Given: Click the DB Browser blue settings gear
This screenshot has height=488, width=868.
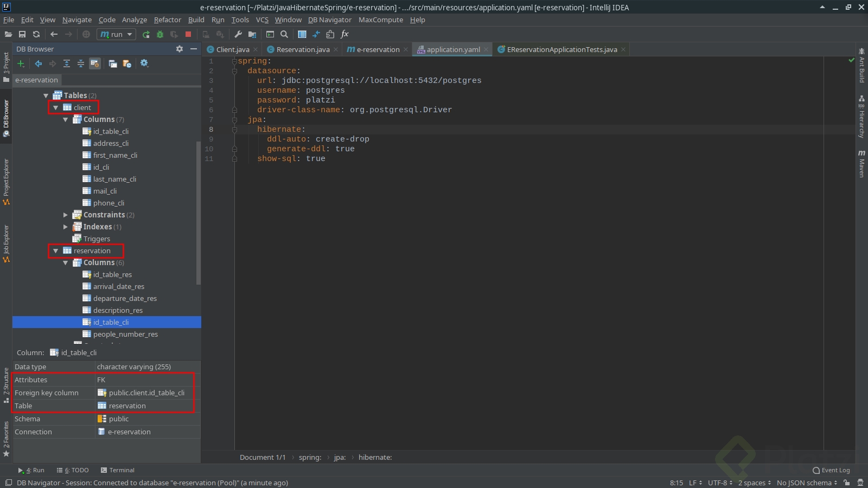Looking at the screenshot, I should point(144,63).
